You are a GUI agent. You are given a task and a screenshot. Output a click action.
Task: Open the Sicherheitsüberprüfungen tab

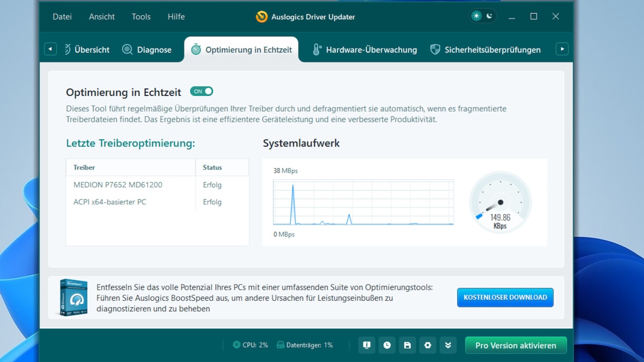tap(485, 50)
